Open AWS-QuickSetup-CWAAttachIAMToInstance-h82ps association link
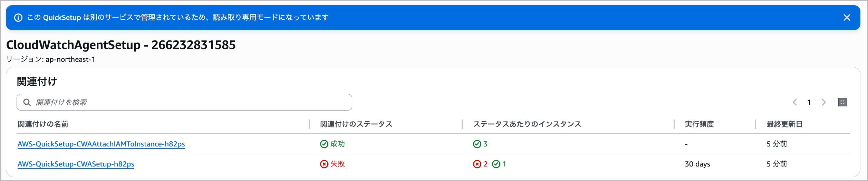868x181 pixels. [101, 144]
